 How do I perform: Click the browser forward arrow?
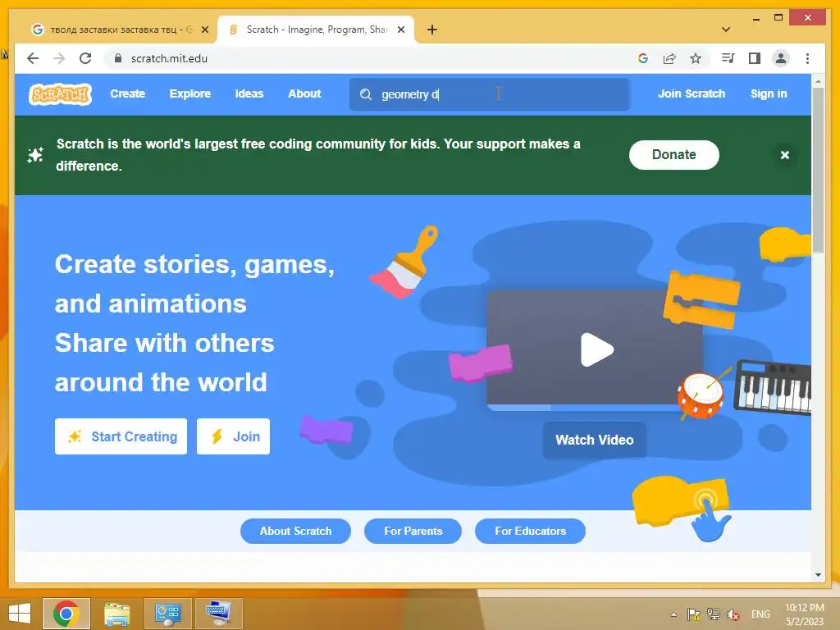point(59,58)
